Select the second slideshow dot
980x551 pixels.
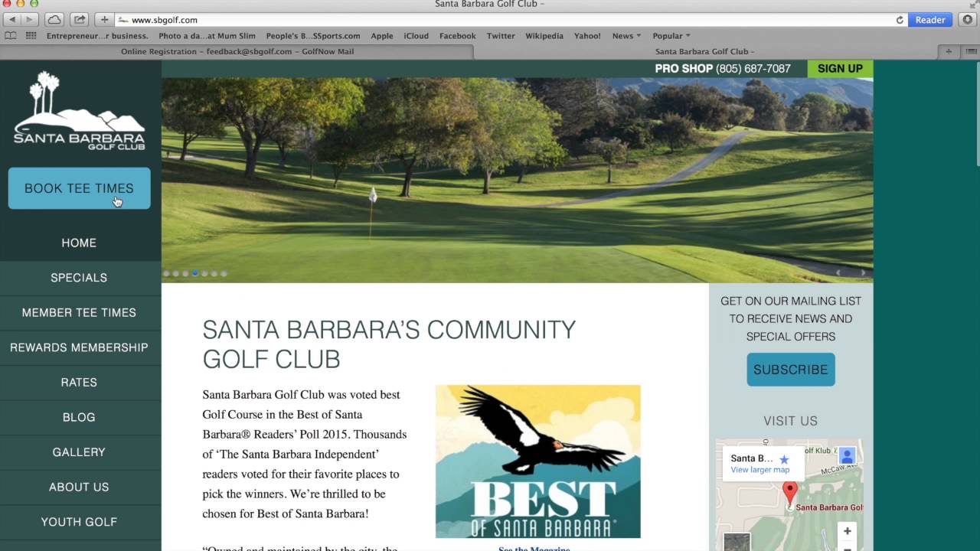pyautogui.click(x=176, y=273)
